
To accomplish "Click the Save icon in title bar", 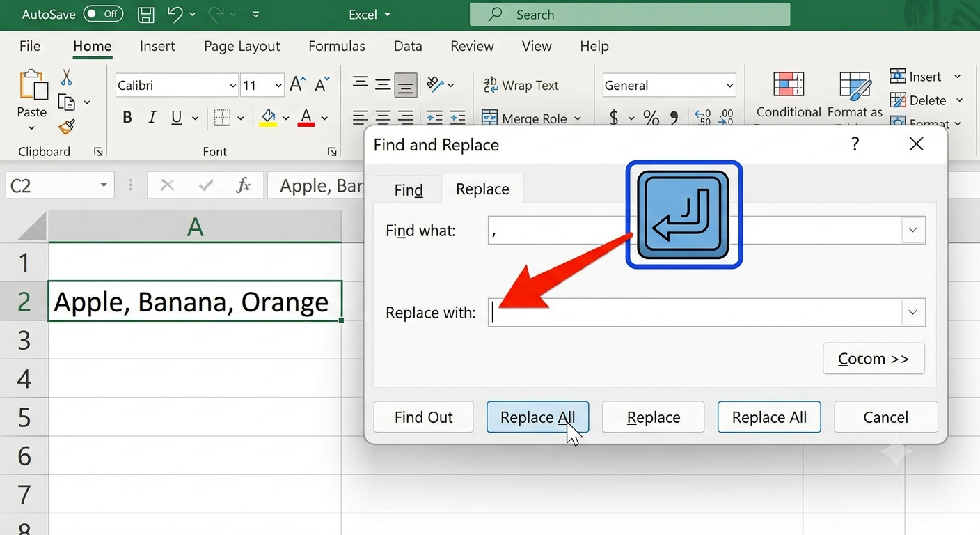I will click(x=145, y=14).
